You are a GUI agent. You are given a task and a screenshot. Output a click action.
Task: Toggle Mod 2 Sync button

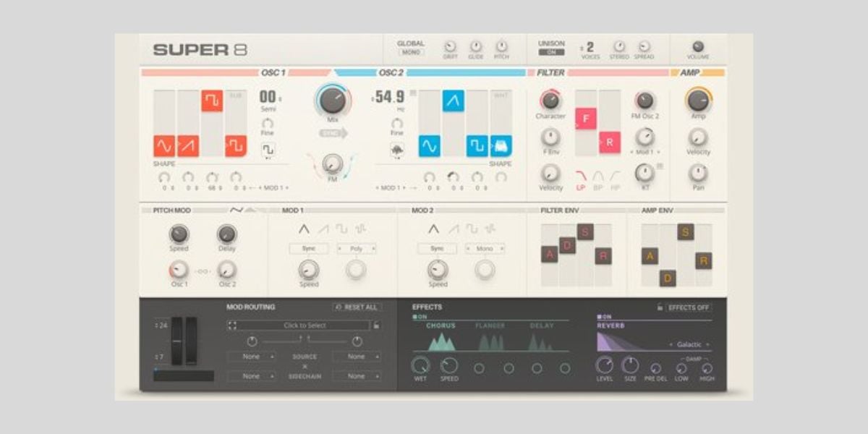click(438, 248)
